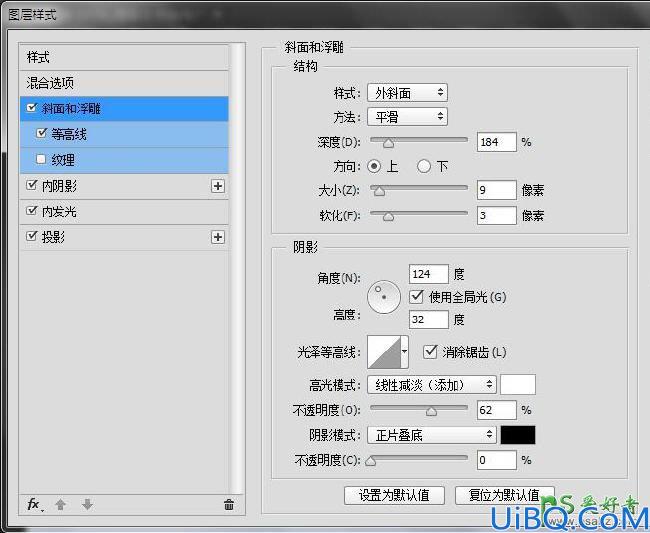Enable the 纹理 checkbox
Image resolution: width=650 pixels, height=533 pixels.
pos(41,159)
